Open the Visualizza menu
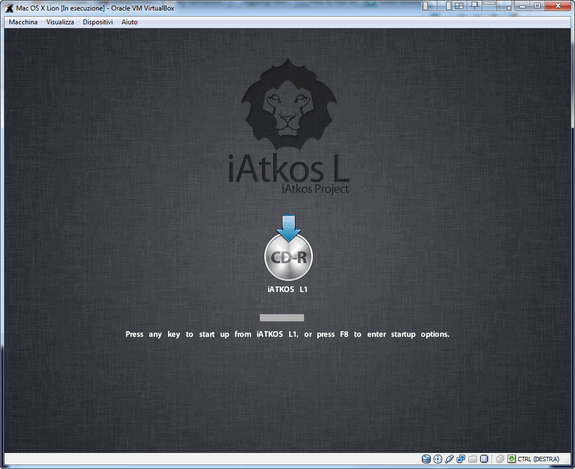This screenshot has height=469, width=575. click(x=60, y=22)
